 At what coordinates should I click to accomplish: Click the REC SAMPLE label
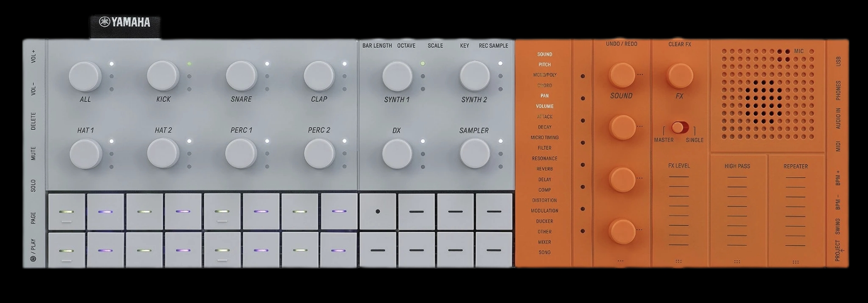493,46
